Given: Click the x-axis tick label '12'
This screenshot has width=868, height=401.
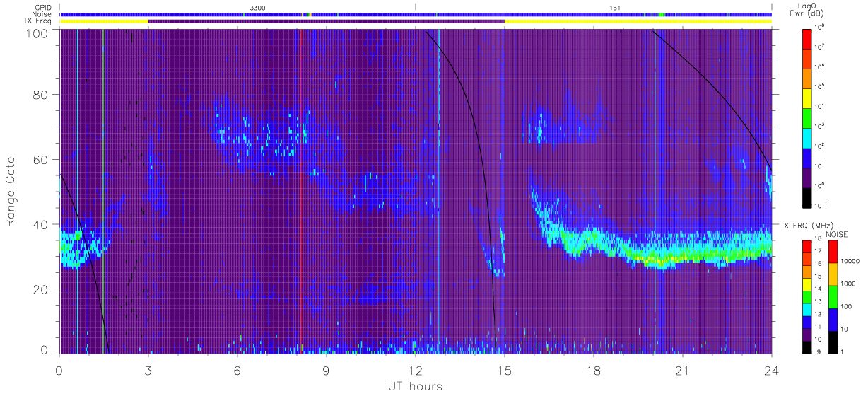Looking at the screenshot, I should click(x=416, y=370).
